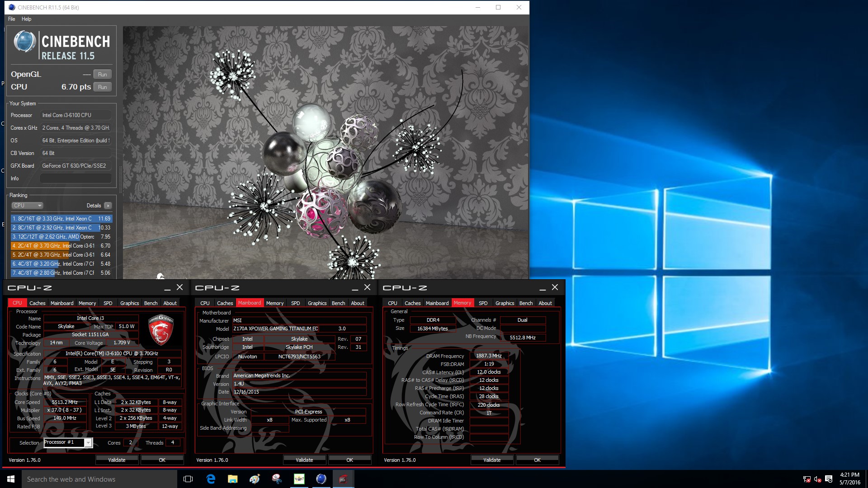
Task: Click the empty Info input field
Action: [76, 178]
